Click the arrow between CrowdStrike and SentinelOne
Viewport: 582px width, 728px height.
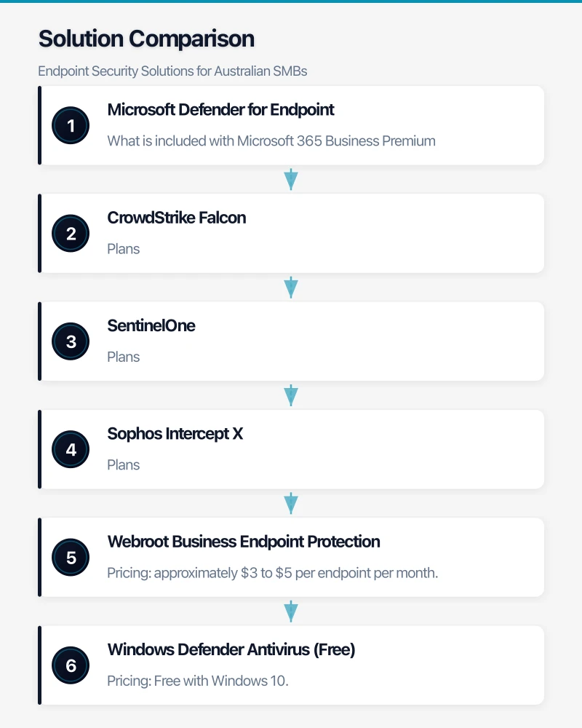pyautogui.click(x=290, y=287)
